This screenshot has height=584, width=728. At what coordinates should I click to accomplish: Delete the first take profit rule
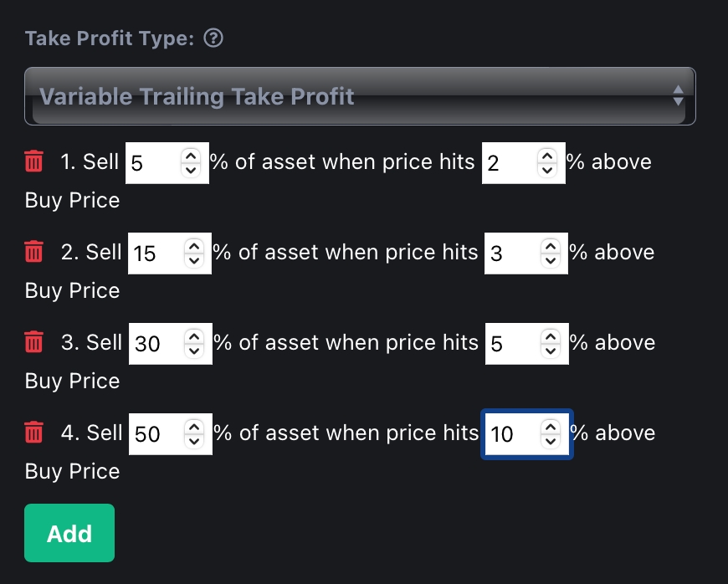(x=33, y=161)
